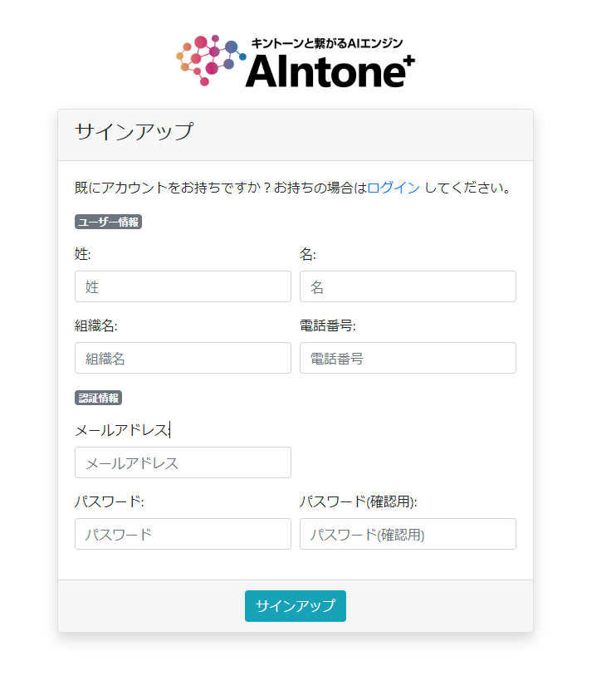Focus the 名 text input box

[408, 286]
